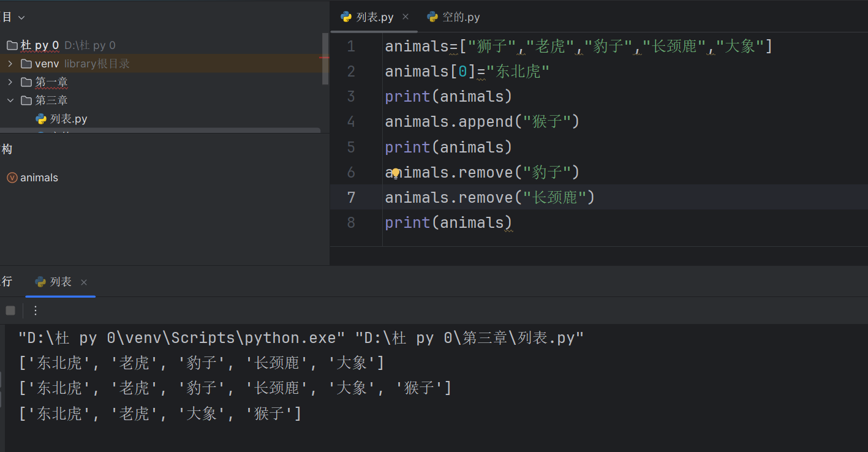Collapse the 第三章 folder
This screenshot has height=452, width=868.
10,100
